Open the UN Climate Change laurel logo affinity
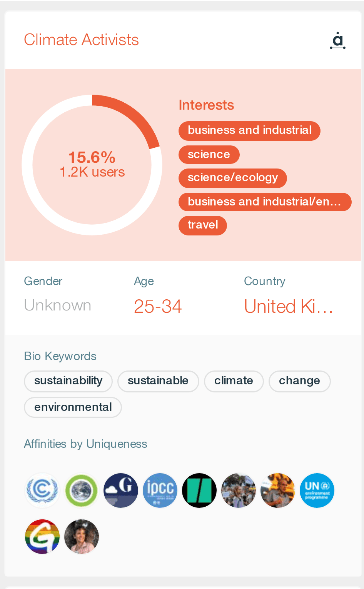 click(42, 491)
